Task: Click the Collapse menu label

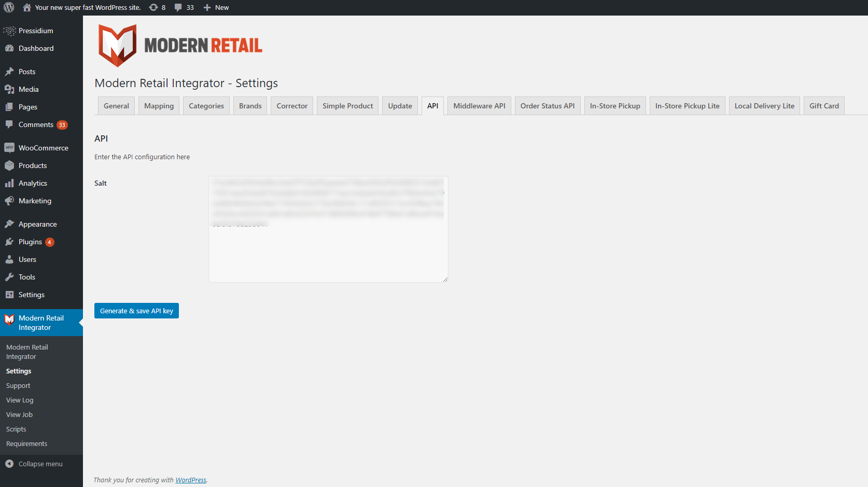Action: [x=40, y=464]
